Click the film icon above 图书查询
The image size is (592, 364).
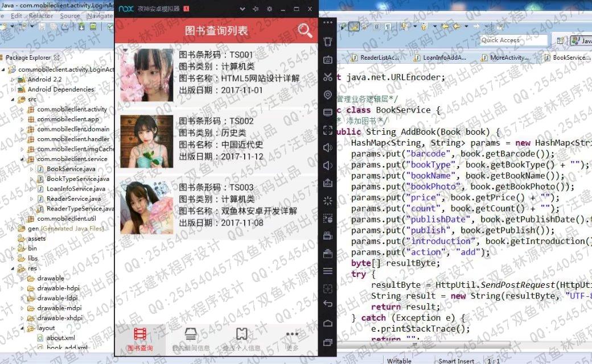click(x=140, y=334)
